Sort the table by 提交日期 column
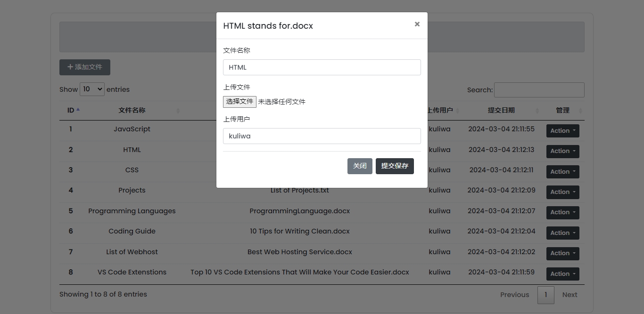 501,110
